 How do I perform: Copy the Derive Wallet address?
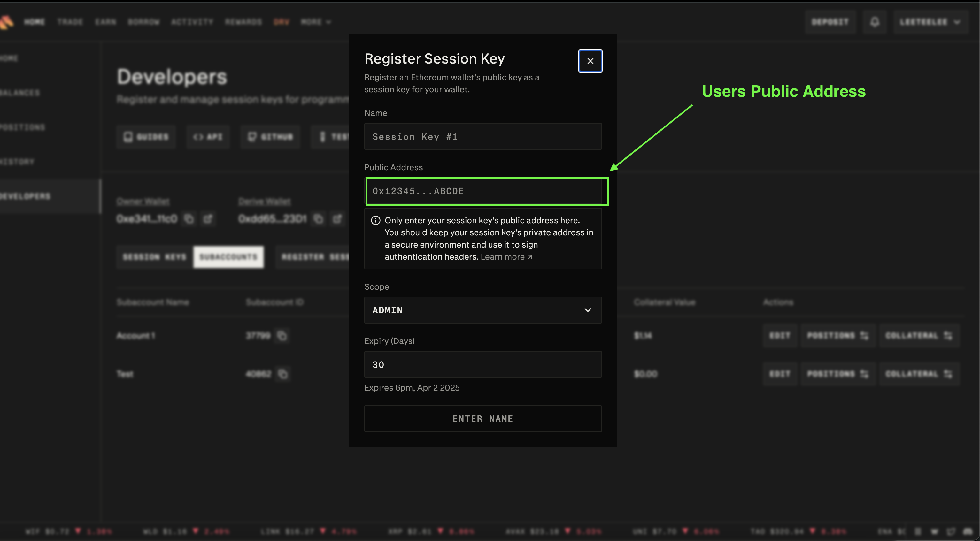[319, 219]
